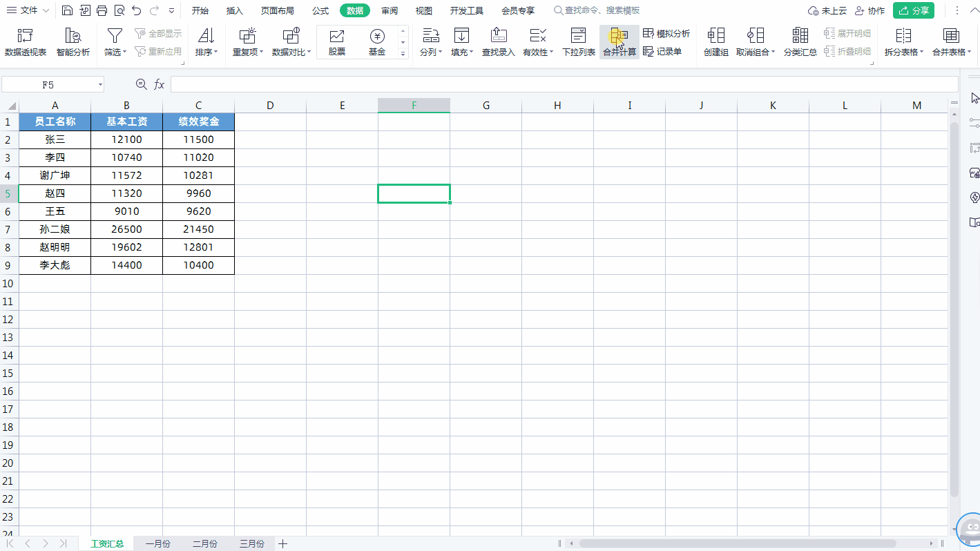Screen dimensions: 980x551
Task: Open 记录单 record form
Action: [x=662, y=51]
